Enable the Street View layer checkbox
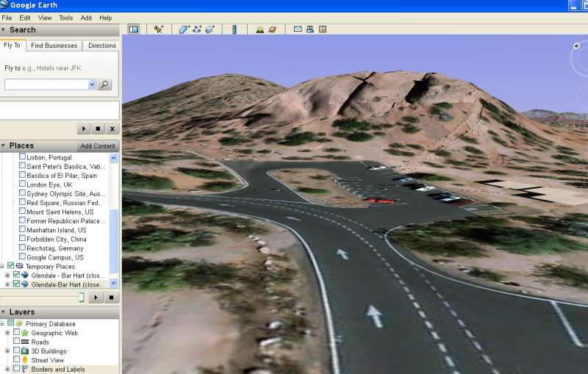The height and width of the screenshot is (374, 588). tap(16, 359)
